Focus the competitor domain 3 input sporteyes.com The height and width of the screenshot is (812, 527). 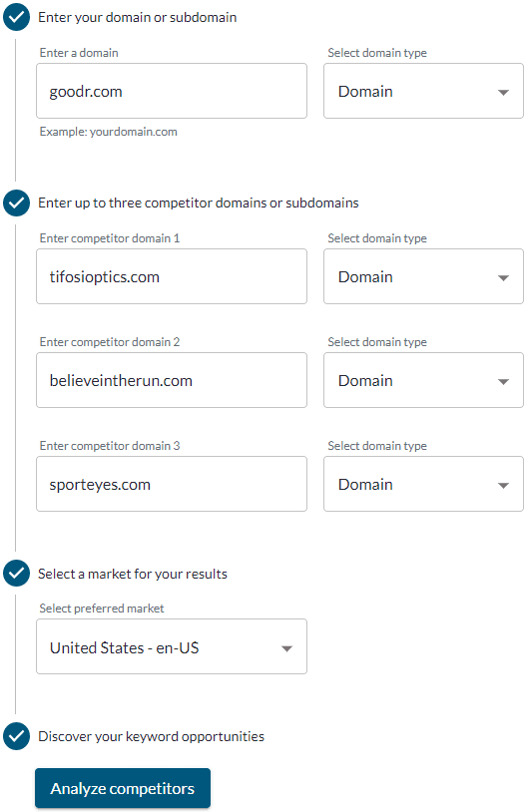coord(172,484)
